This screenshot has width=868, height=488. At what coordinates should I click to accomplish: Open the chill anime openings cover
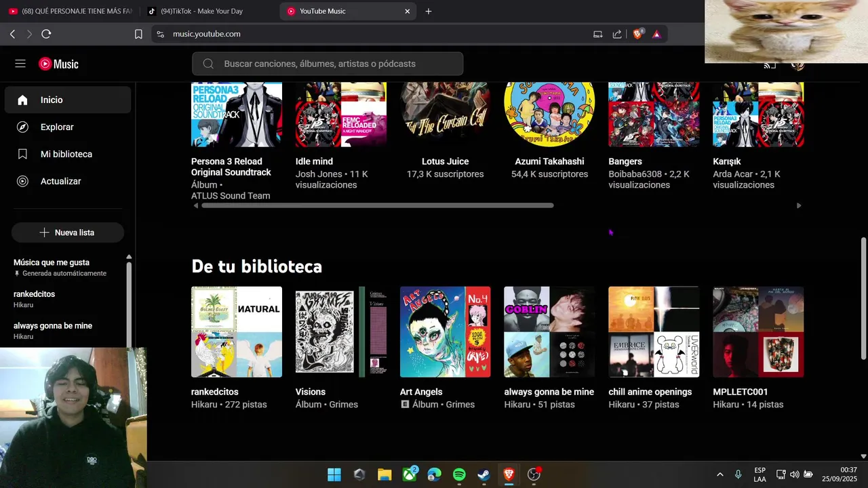point(654,332)
